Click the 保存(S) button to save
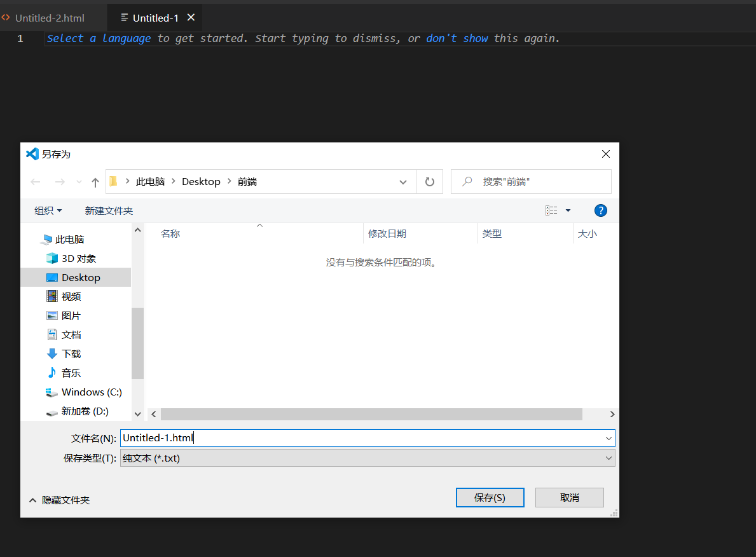Viewport: 756px width, 557px height. pos(490,497)
